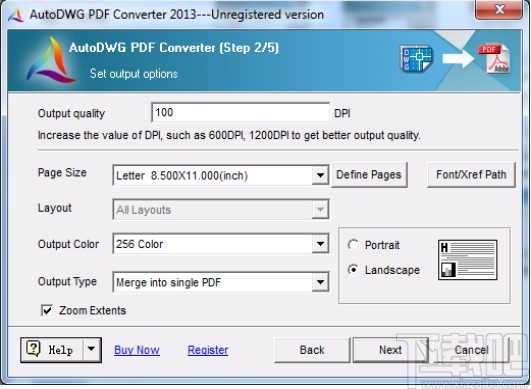Click the 'Output Color' label

pos(68,244)
